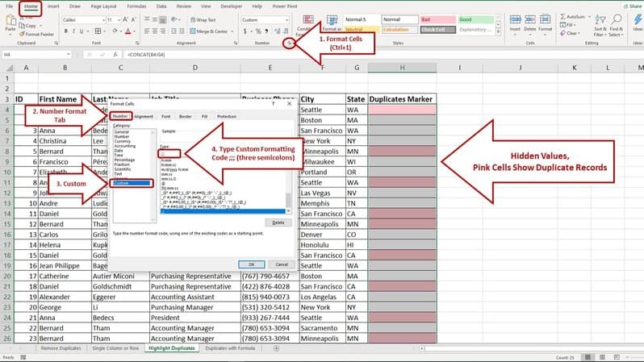The width and height of the screenshot is (644, 362).
Task: Open the Name Box H4 dropdown
Action: click(68, 54)
